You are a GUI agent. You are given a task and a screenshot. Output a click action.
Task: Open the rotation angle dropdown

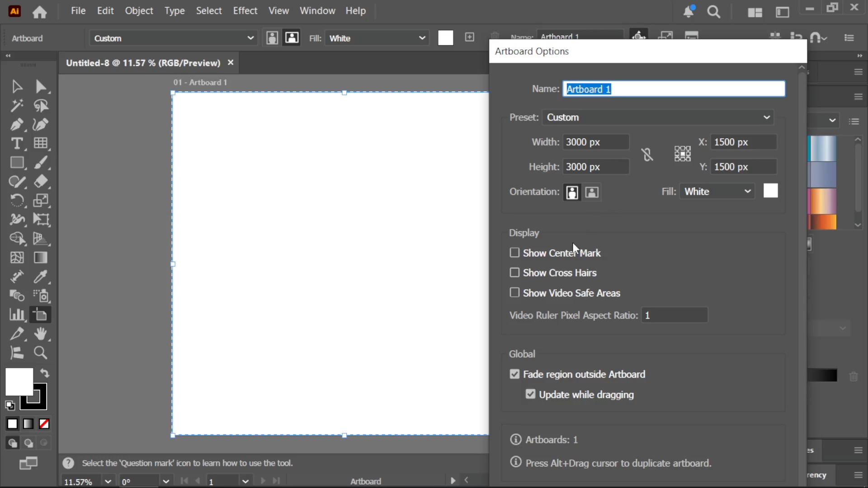[x=165, y=481]
